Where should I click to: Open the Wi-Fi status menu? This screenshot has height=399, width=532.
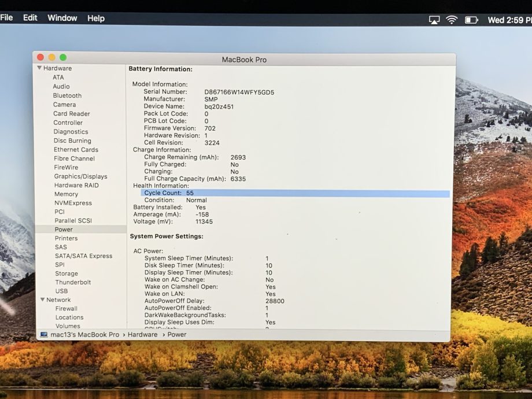click(452, 20)
